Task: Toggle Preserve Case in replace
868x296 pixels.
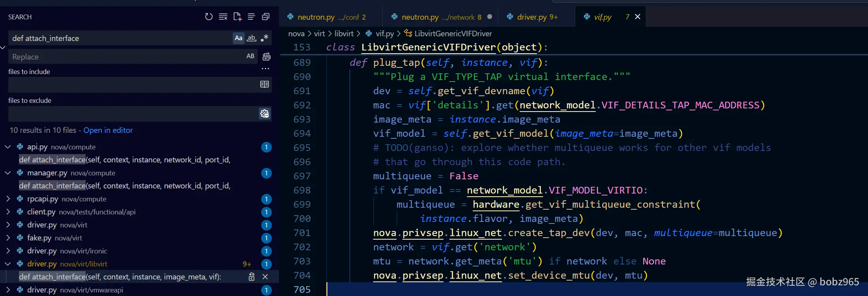Action: click(250, 56)
